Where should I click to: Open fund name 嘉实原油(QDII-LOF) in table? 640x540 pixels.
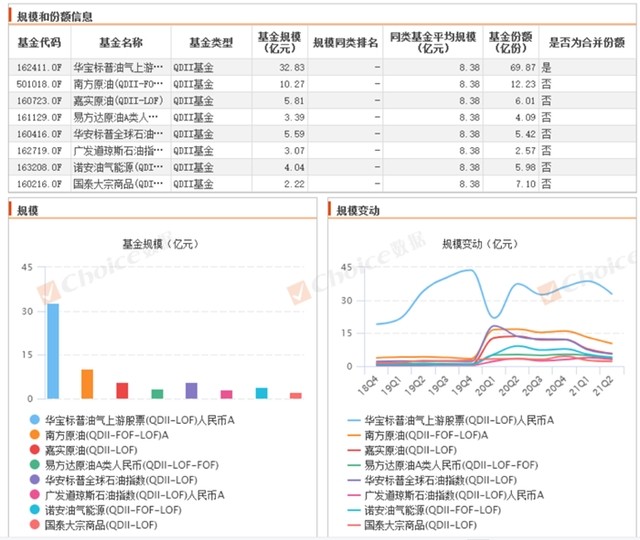[118, 101]
